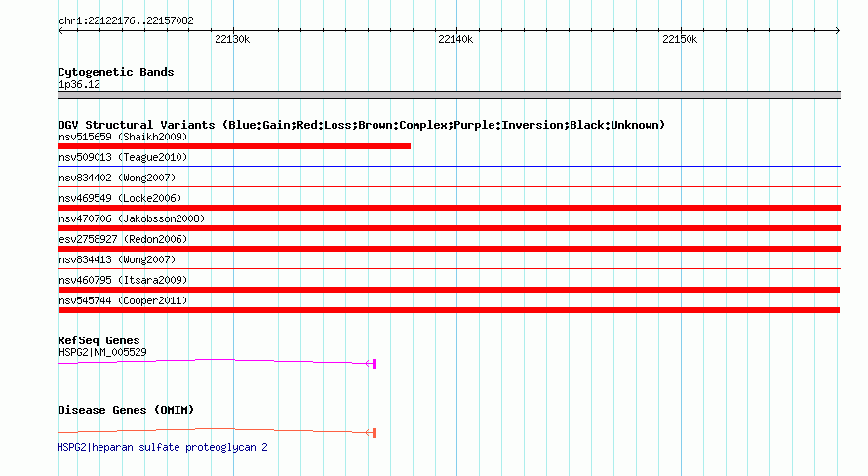
Task: Open variant nsv545744 (Cooper2011) label
Action: coord(123,300)
